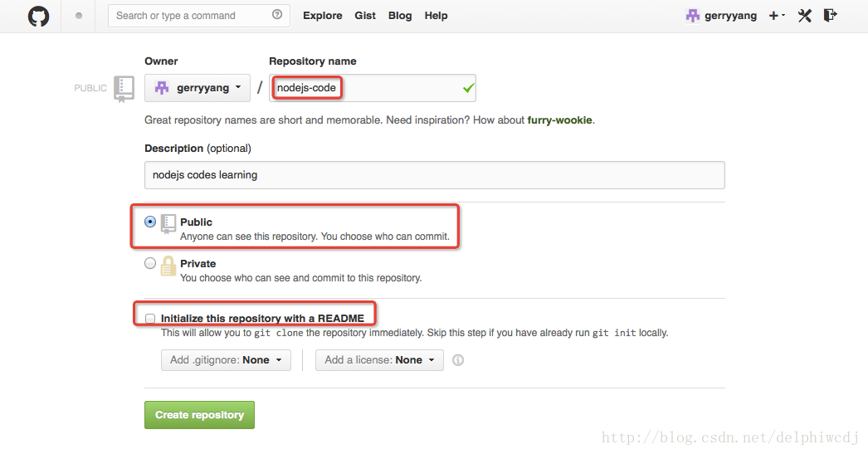Select the Private radio button

[x=150, y=263]
